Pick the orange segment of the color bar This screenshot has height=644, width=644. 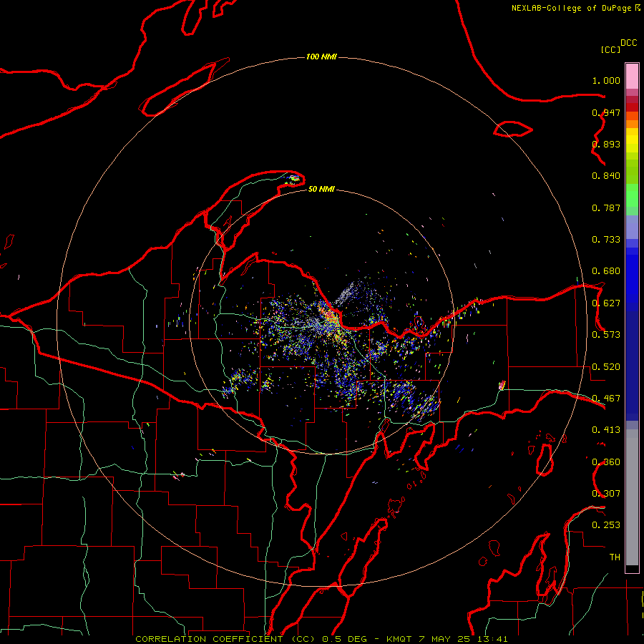632,124
